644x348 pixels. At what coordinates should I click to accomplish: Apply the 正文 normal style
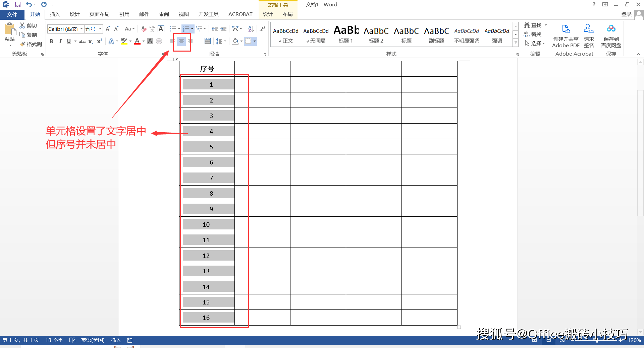point(286,34)
